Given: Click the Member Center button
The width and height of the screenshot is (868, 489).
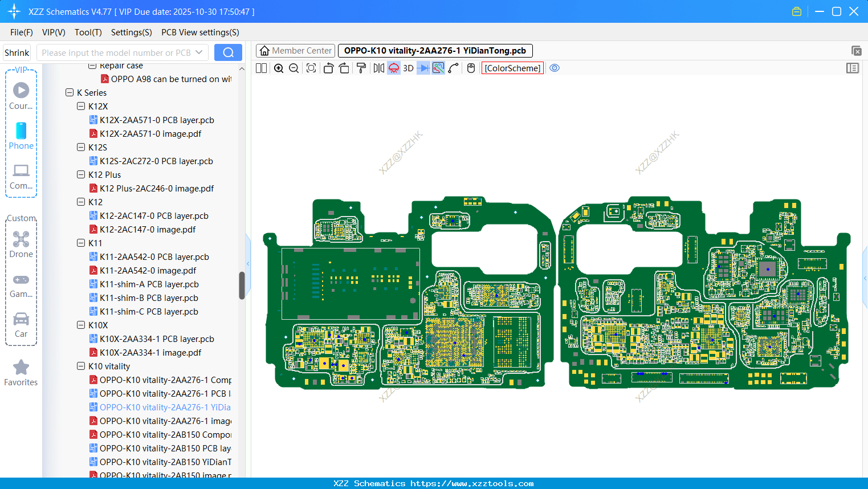Looking at the screenshot, I should point(295,51).
